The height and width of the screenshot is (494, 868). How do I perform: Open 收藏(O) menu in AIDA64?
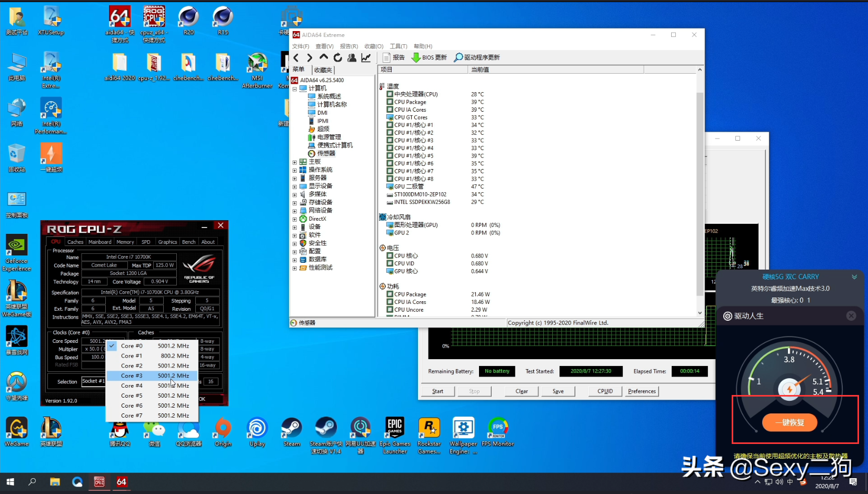click(x=374, y=46)
